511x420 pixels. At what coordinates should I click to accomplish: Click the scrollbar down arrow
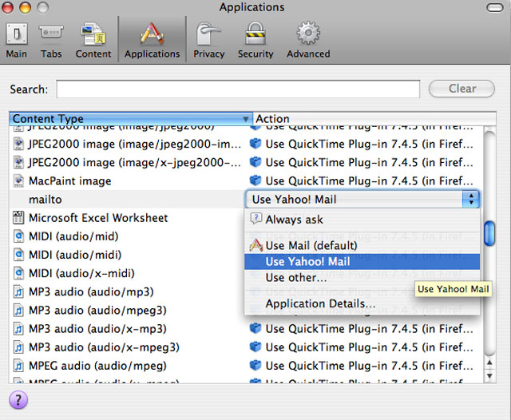[489, 376]
